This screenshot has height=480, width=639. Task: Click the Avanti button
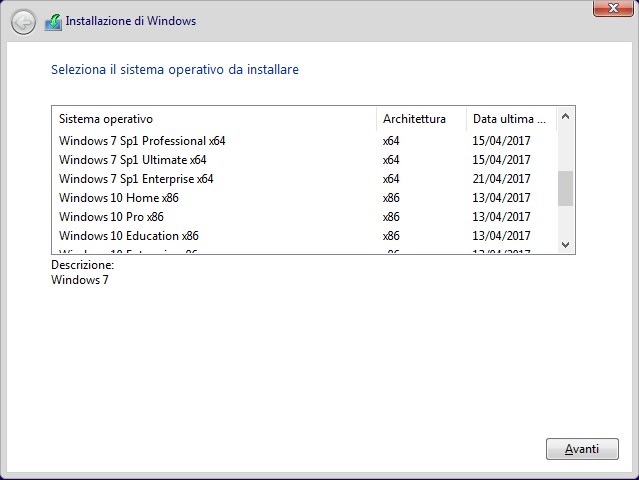582,449
